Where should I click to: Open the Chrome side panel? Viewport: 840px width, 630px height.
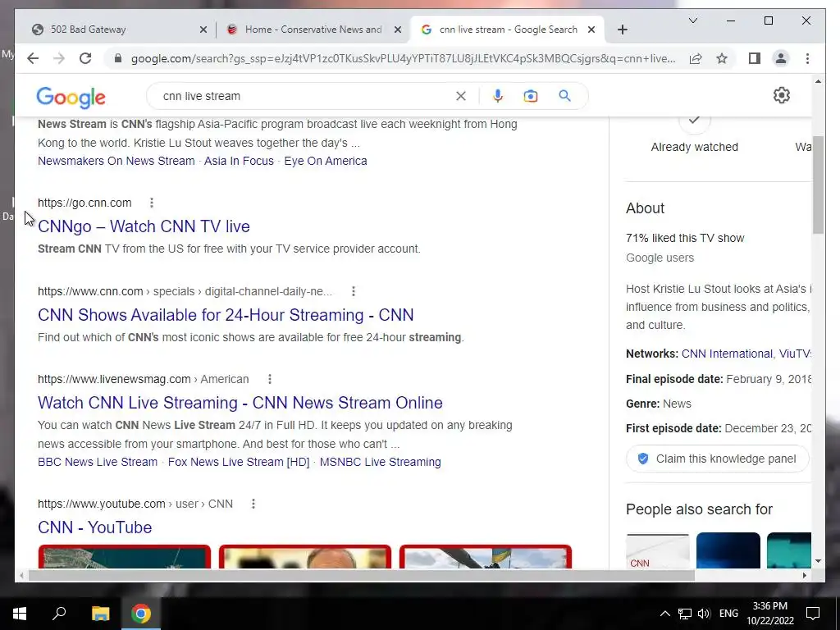click(755, 58)
